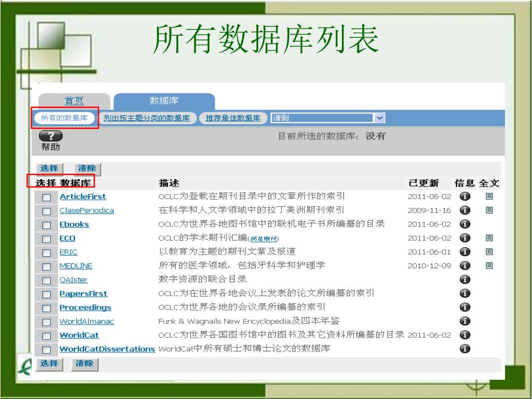
Task: Open the OAIster database link
Action: tap(74, 280)
